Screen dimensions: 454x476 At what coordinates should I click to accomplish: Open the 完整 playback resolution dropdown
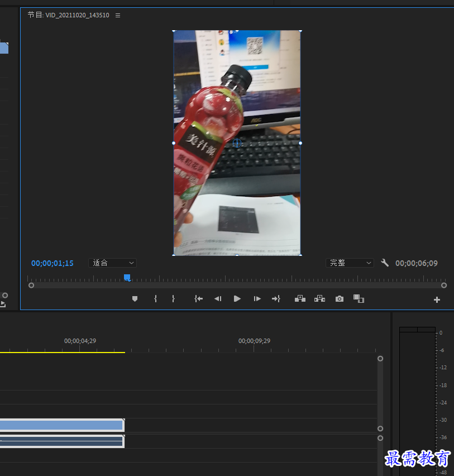pyautogui.click(x=350, y=263)
